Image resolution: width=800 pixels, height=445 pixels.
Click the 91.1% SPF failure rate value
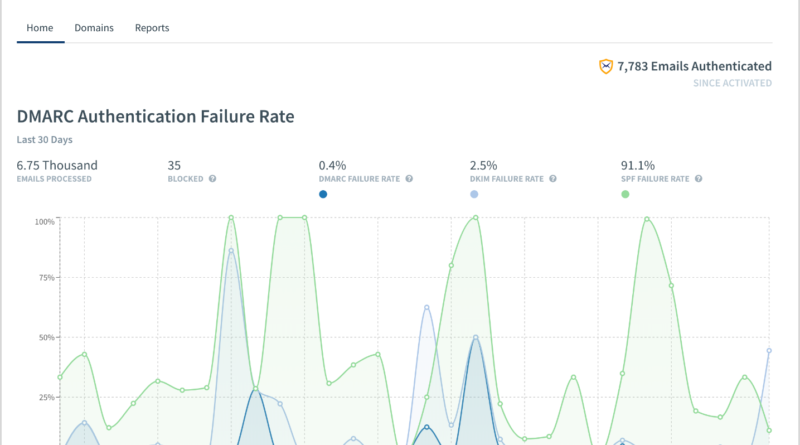pos(637,165)
